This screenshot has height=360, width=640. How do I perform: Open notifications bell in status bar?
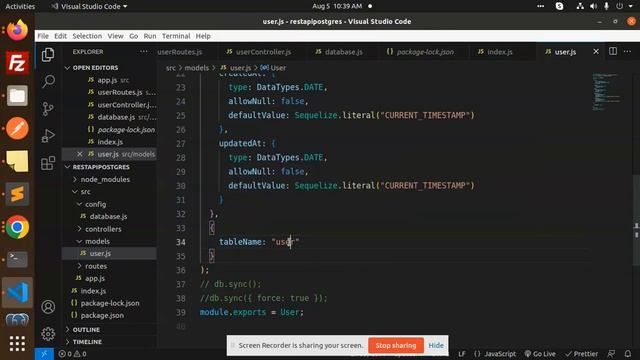[x=628, y=353]
